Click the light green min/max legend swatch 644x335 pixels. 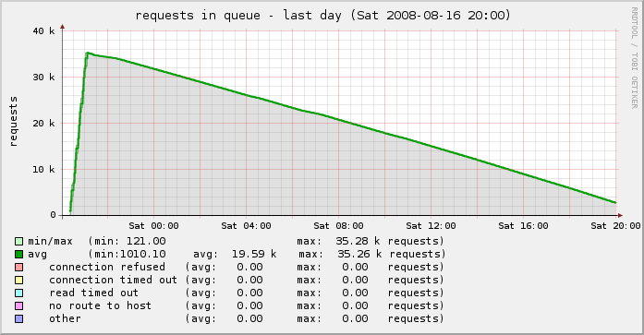point(18,241)
